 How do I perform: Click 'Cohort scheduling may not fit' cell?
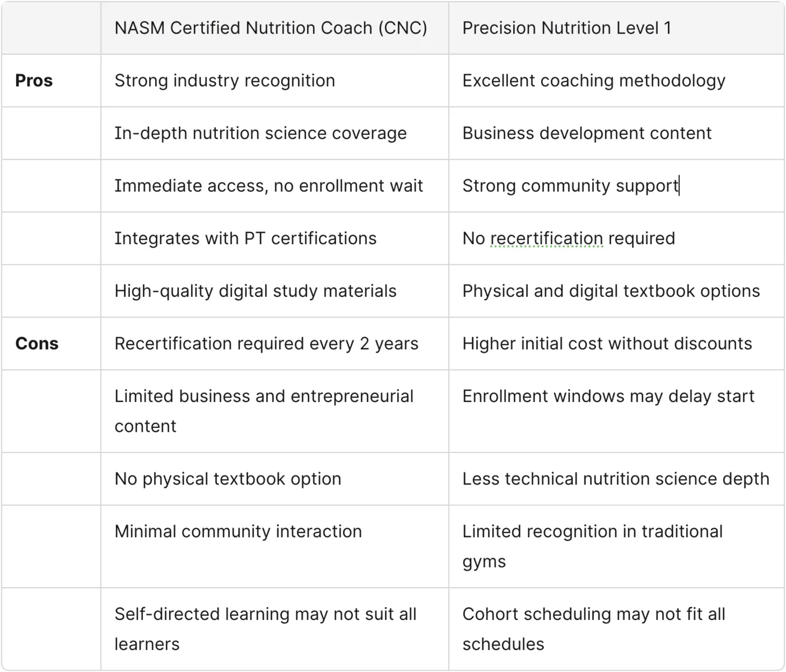coord(593,614)
